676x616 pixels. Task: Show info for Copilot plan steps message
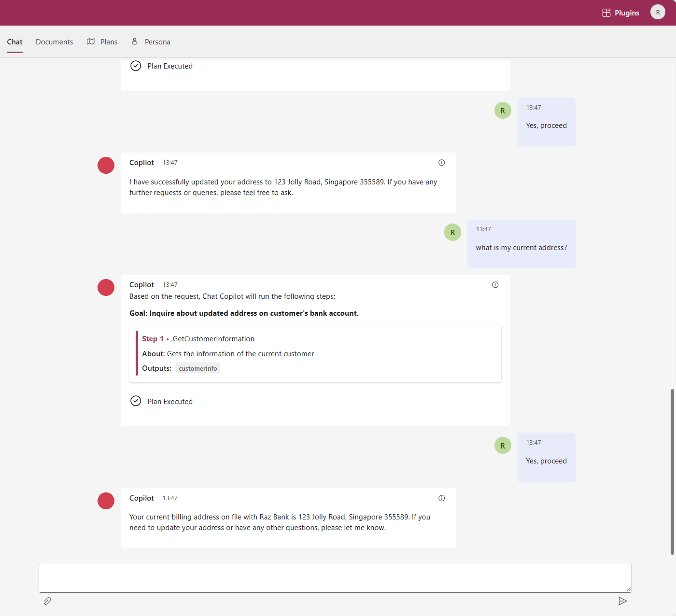click(495, 285)
